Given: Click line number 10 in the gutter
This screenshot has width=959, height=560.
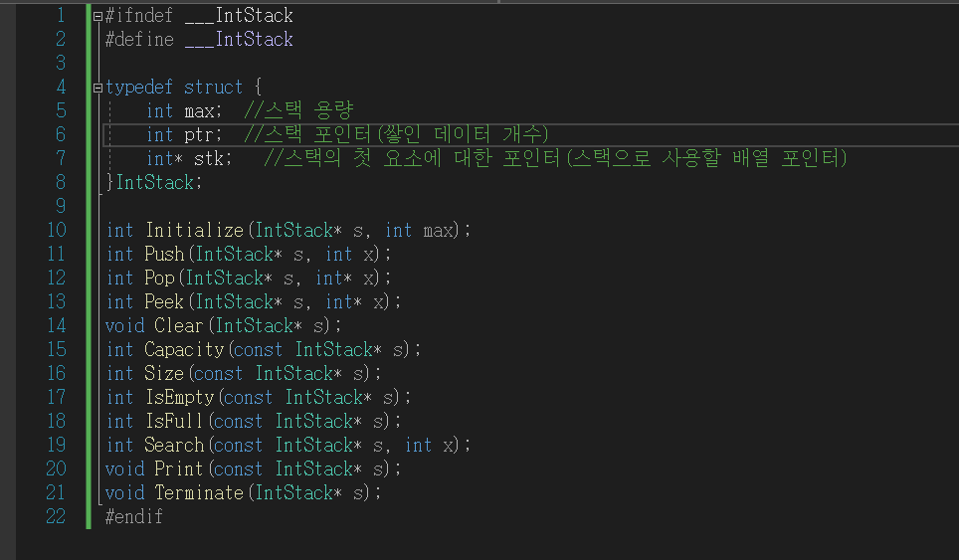Looking at the screenshot, I should [57, 230].
